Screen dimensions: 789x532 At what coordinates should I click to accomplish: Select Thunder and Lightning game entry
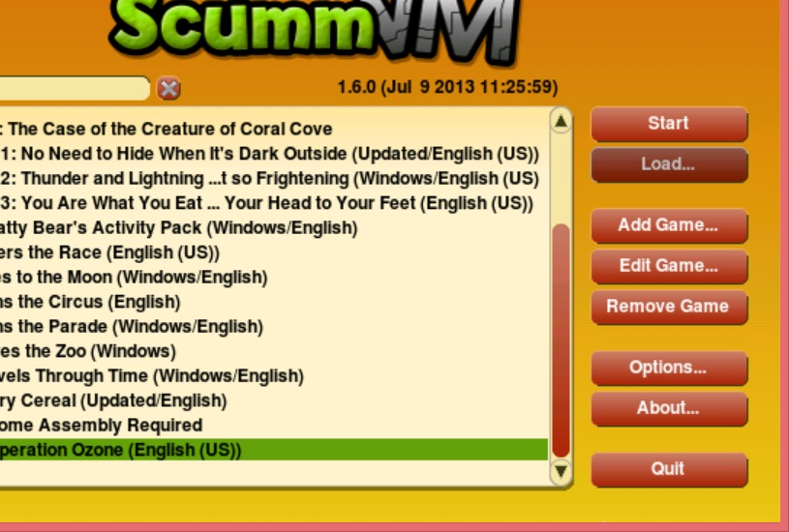point(274,178)
